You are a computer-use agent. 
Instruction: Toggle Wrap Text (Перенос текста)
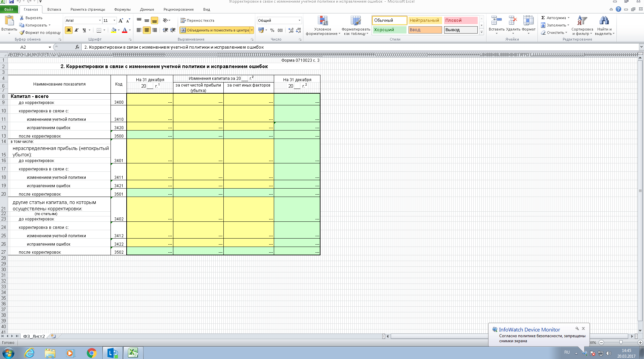(x=197, y=20)
